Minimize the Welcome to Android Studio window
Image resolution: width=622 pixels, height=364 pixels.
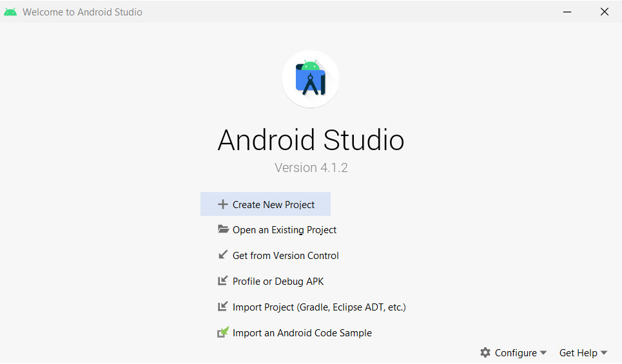(567, 12)
